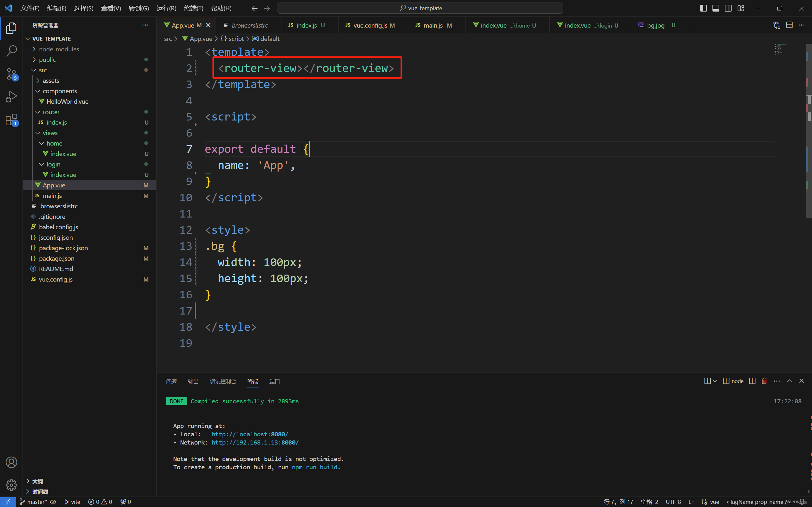This screenshot has width=812, height=507.
Task: Split the editor with split icon
Action: coord(789,25)
